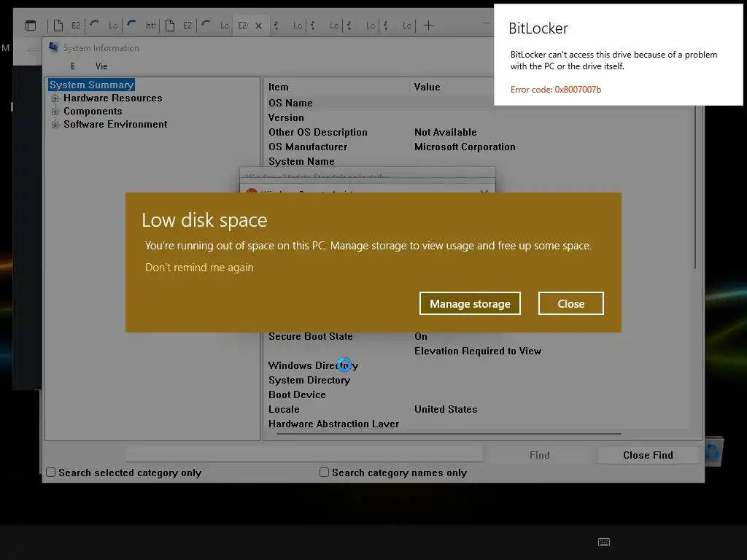Click the Find button in System Information

[539, 455]
